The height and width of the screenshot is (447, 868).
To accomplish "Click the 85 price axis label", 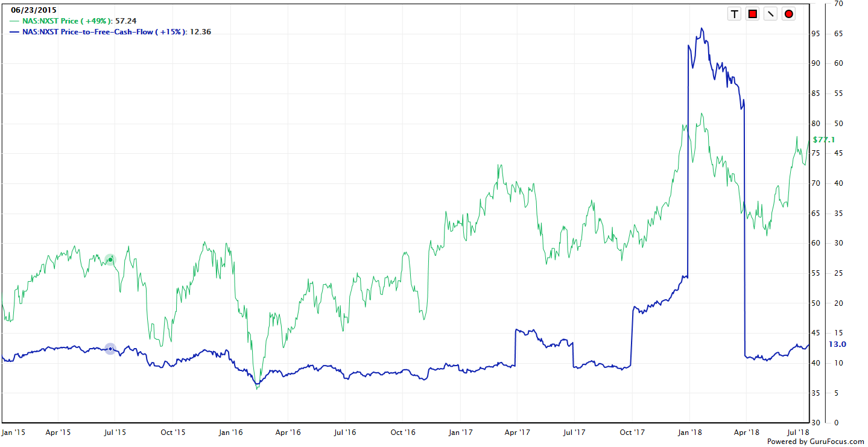I will [x=816, y=94].
